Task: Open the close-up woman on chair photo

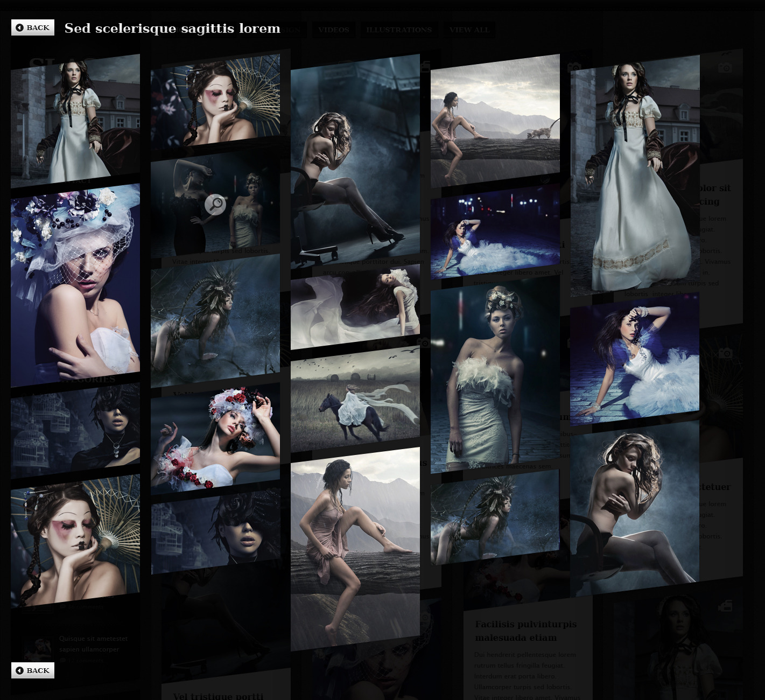Action: pyautogui.click(x=635, y=509)
